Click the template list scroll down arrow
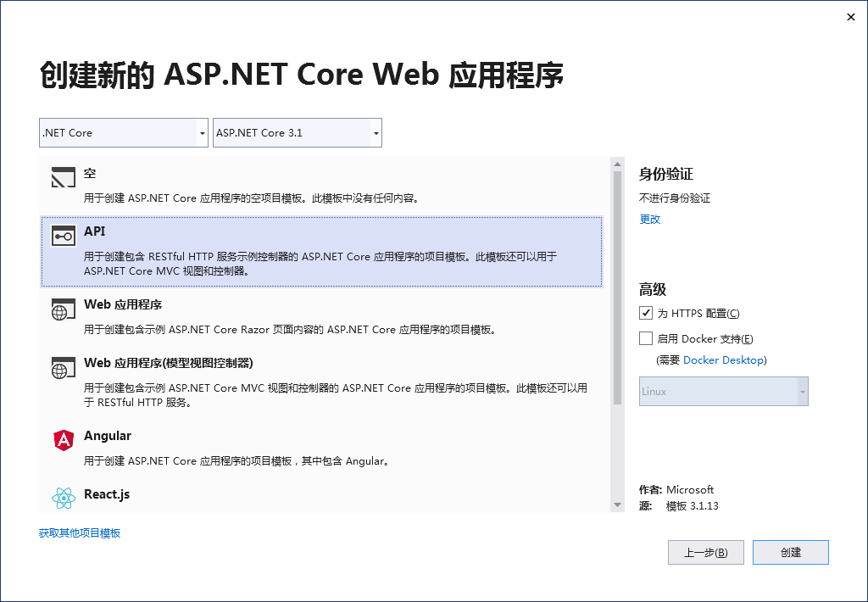 pyautogui.click(x=617, y=505)
